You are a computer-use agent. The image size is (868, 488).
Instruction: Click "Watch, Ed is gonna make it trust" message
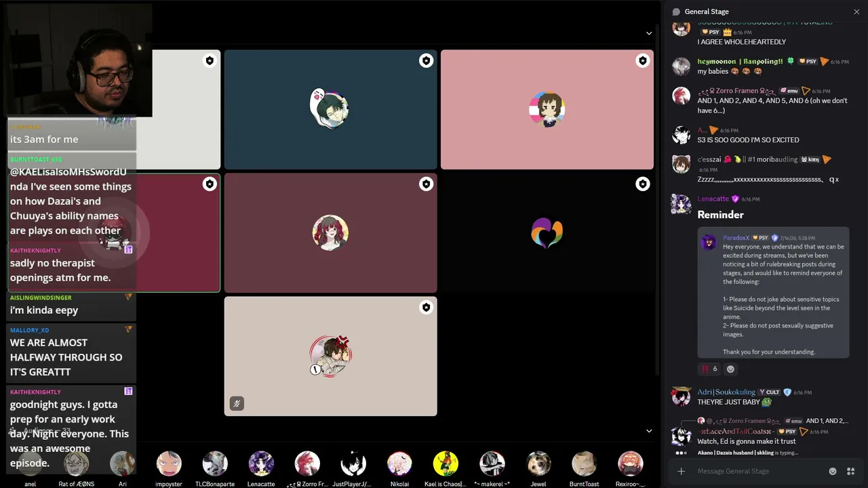pos(747,441)
